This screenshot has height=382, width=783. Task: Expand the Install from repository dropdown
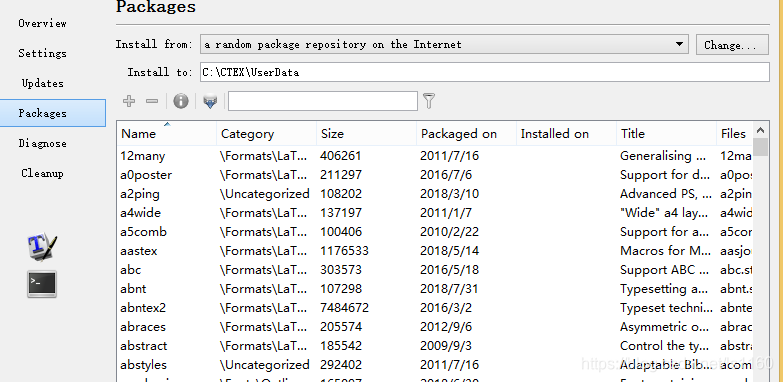[x=679, y=44]
